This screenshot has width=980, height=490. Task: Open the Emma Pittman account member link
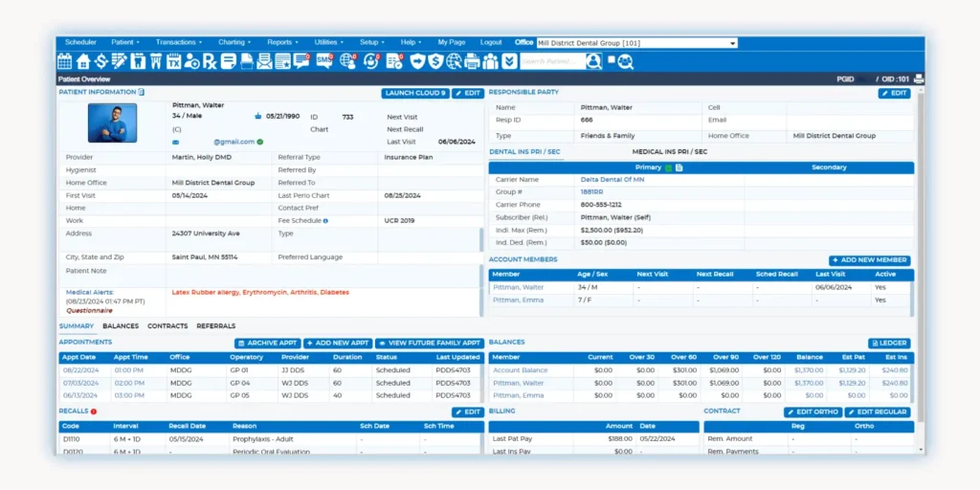[x=518, y=301]
